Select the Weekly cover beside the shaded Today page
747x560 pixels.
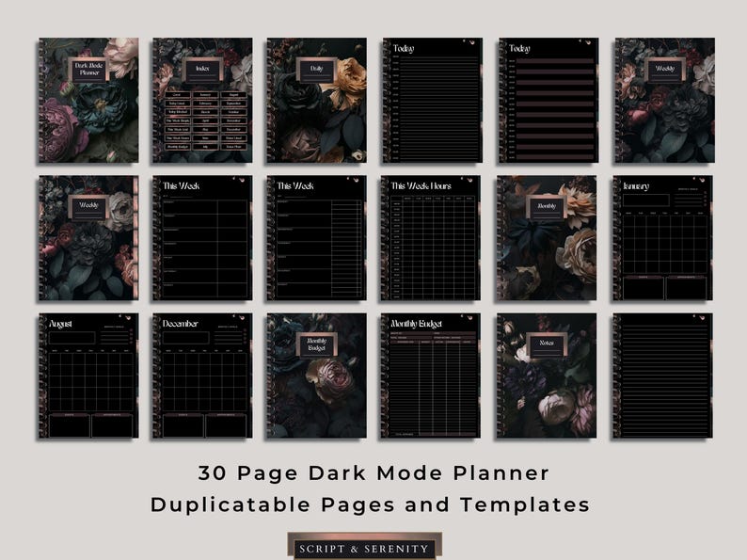(664, 100)
